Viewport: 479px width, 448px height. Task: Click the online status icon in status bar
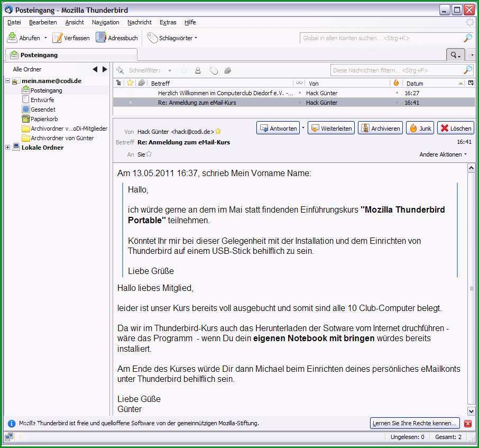click(x=9, y=437)
